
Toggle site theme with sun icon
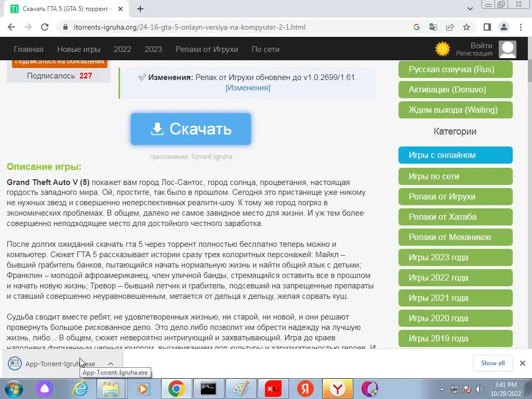[x=443, y=49]
